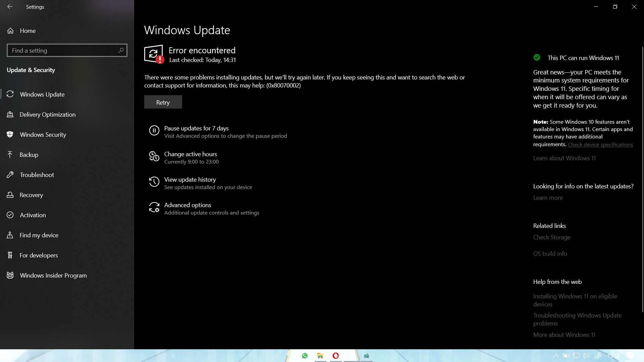Open Troubleshooting Windows Update problems link
This screenshot has height=362, width=644.
tap(577, 319)
